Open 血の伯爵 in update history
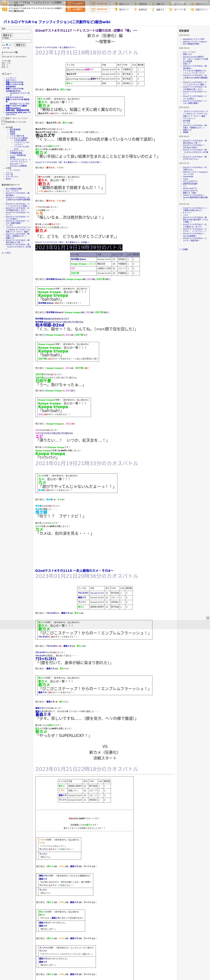 point(186,121)
